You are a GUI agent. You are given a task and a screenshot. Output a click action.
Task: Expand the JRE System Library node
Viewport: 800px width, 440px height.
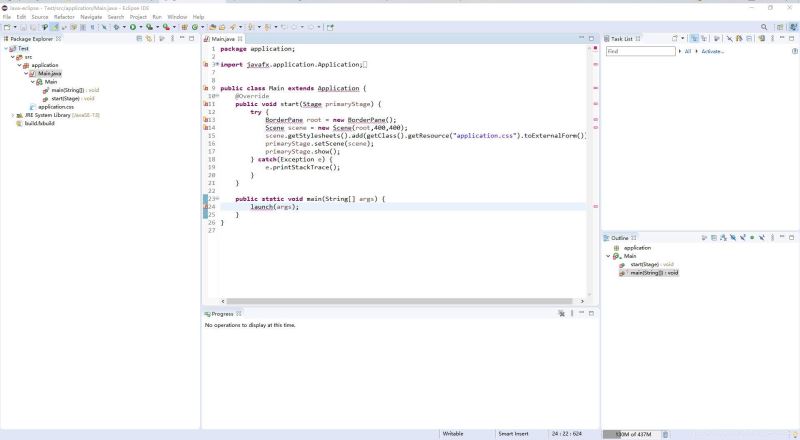click(13, 115)
